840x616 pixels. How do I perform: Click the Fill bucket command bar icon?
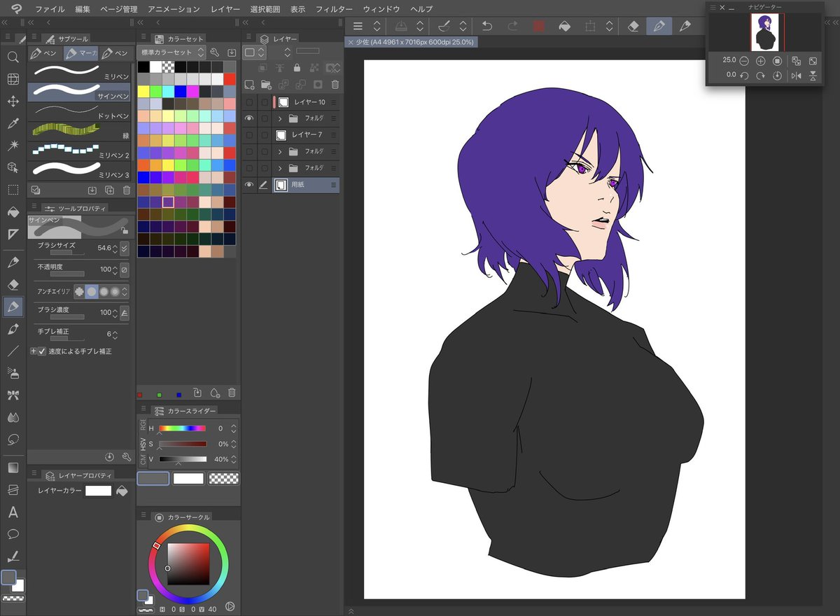pos(564,26)
